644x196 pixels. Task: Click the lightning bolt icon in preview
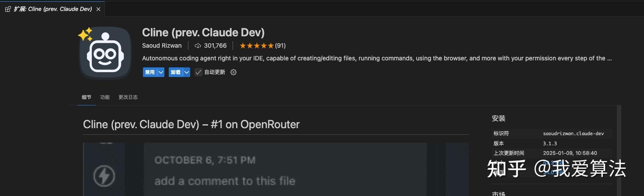(104, 176)
